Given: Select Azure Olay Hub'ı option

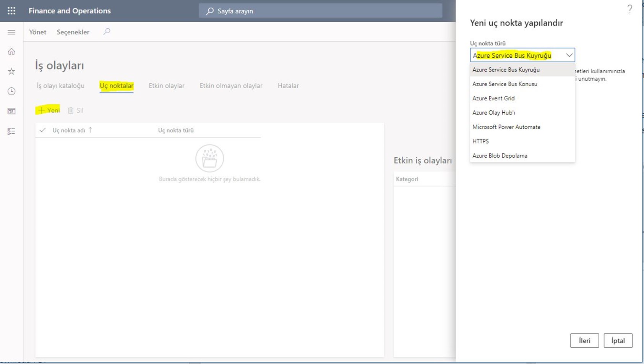Looking at the screenshot, I should point(522,113).
